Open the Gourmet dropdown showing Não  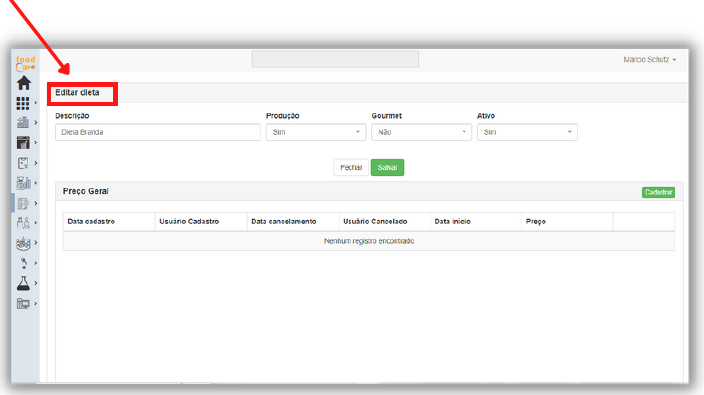click(421, 132)
